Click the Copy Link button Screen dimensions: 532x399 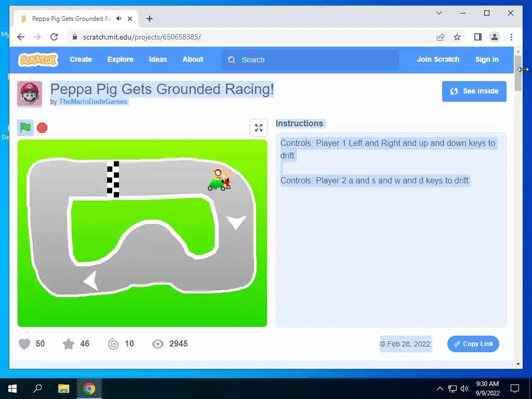(x=473, y=344)
